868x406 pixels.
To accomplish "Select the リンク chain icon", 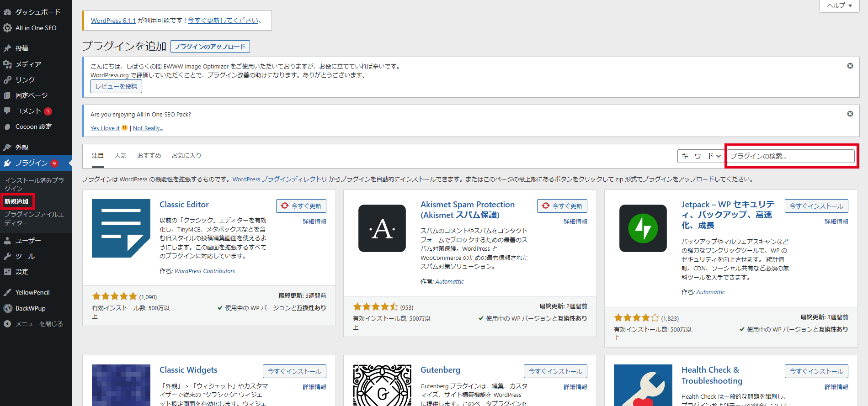I will point(7,80).
